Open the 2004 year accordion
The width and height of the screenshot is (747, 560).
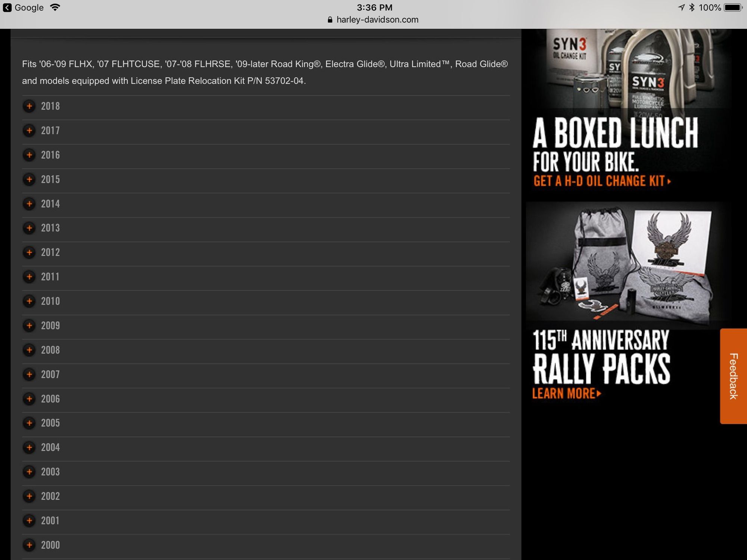click(50, 447)
